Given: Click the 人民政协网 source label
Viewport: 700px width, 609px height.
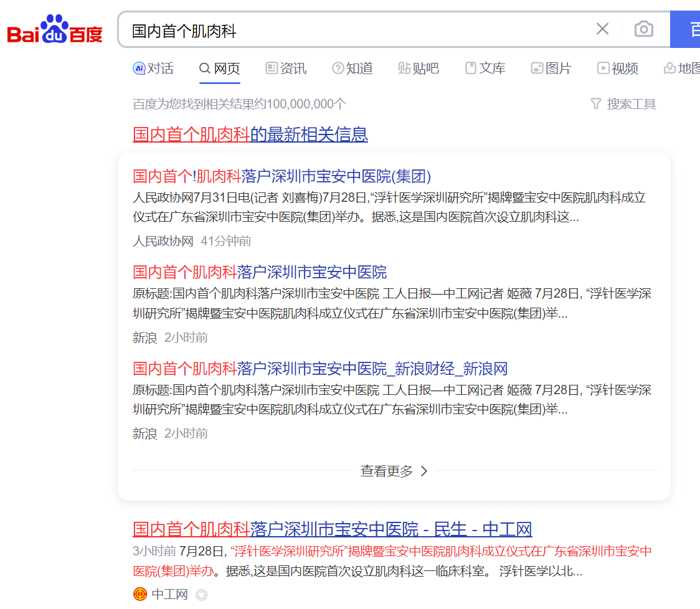Looking at the screenshot, I should click(163, 241).
